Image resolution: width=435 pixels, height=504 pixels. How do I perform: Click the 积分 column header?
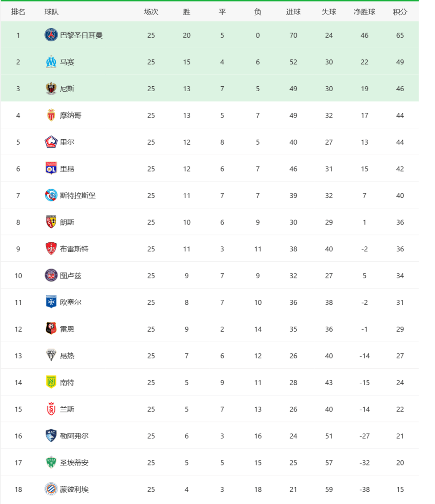coord(400,12)
